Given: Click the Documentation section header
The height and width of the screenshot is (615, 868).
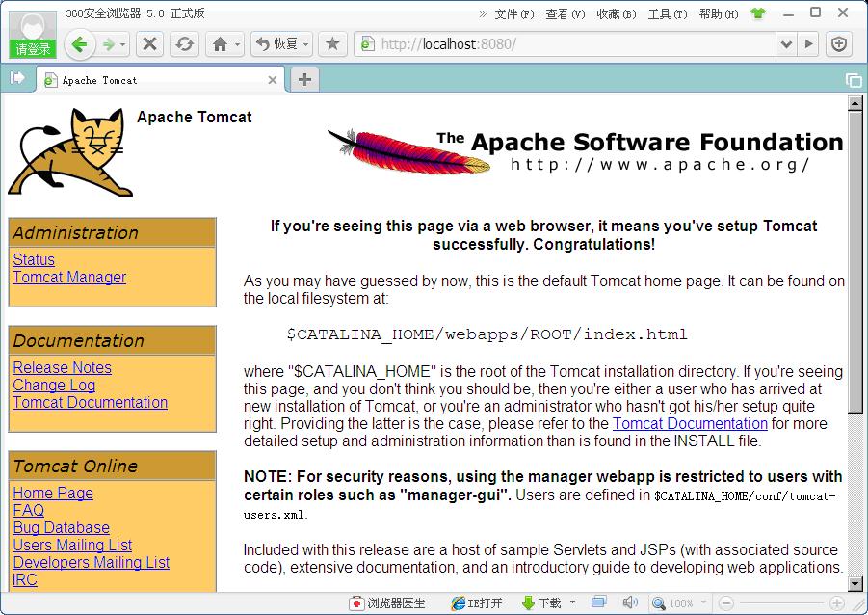Looking at the screenshot, I should pos(113,340).
